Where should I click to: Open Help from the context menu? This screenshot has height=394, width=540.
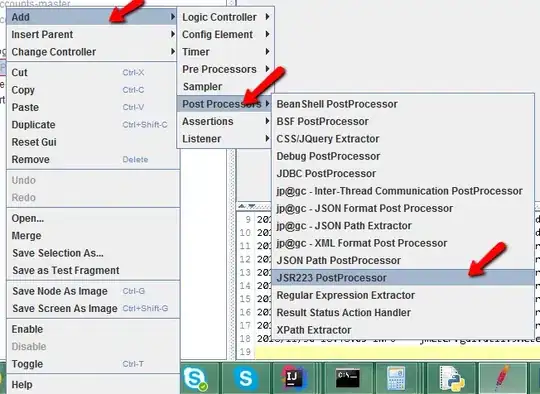93,385
